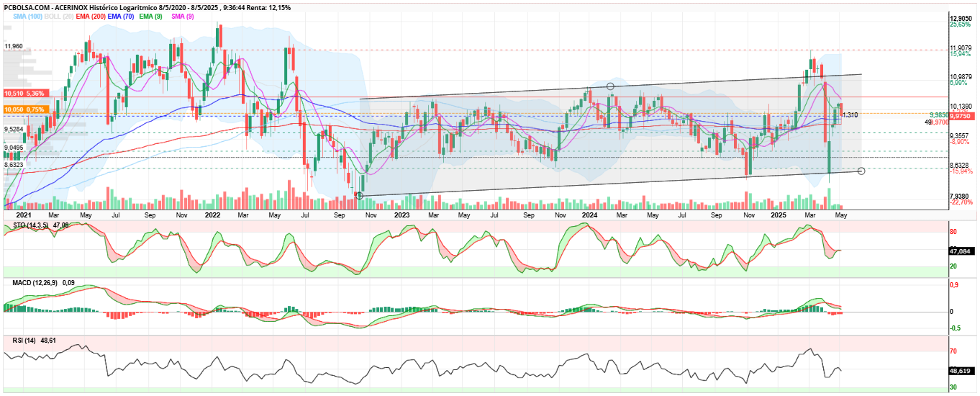Click the 0,9 value on MACD scale
980x396 pixels.
(x=953, y=285)
